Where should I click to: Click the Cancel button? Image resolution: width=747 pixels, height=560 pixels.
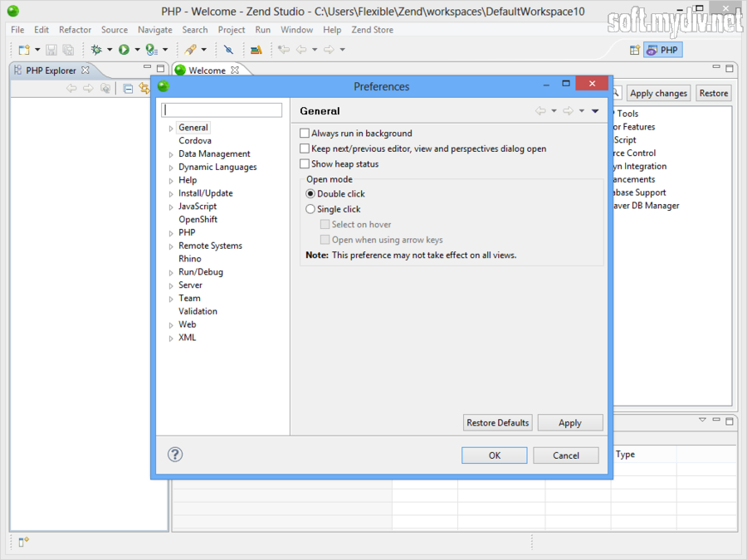click(565, 455)
